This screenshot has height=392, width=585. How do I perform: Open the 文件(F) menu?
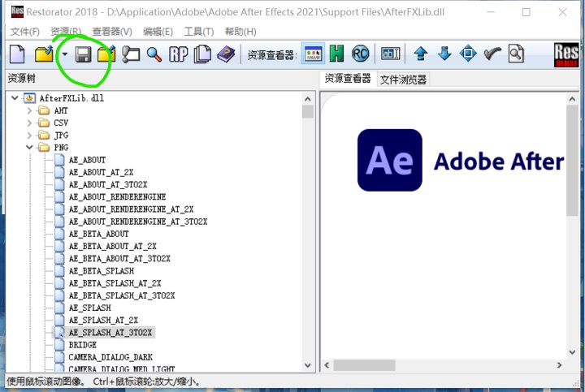[24, 32]
